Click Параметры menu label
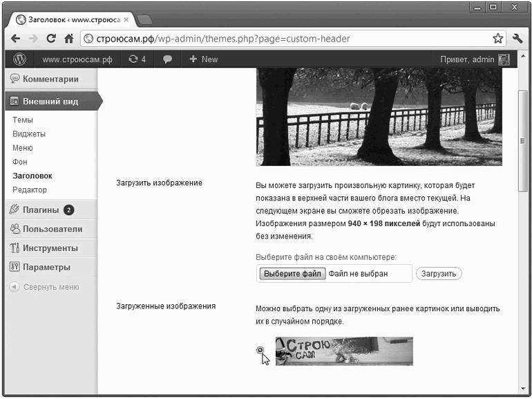 click(x=46, y=267)
